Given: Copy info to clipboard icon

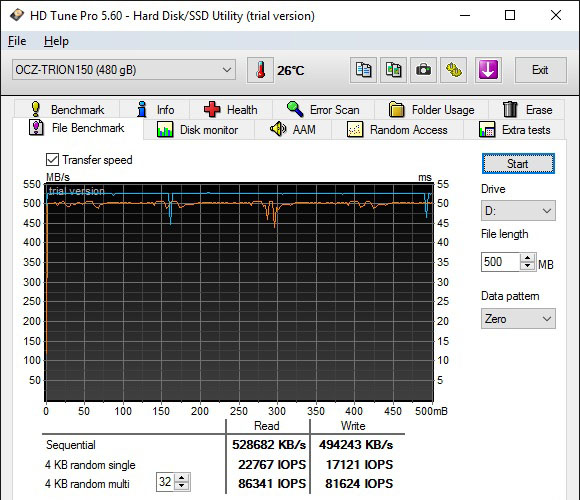Looking at the screenshot, I should (x=363, y=70).
